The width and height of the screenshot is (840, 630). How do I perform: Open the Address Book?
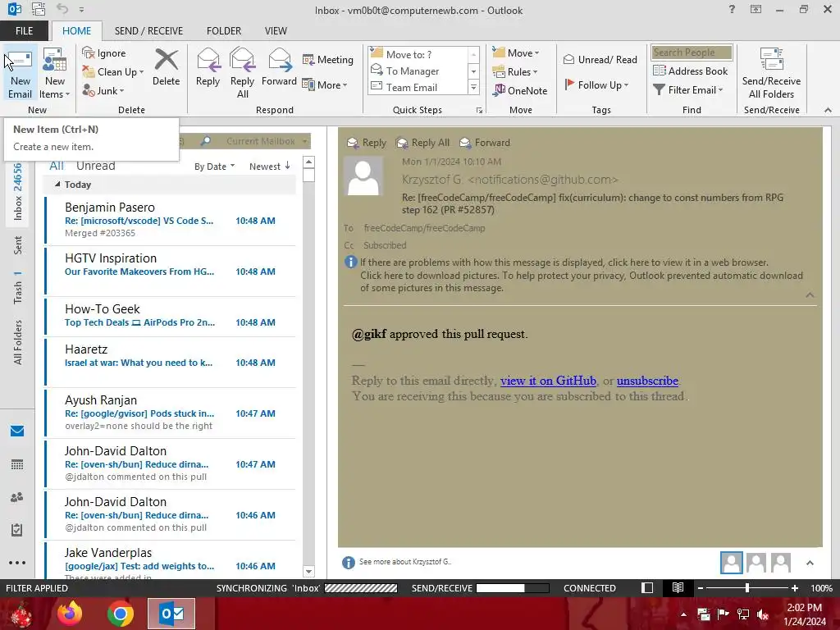pos(690,71)
